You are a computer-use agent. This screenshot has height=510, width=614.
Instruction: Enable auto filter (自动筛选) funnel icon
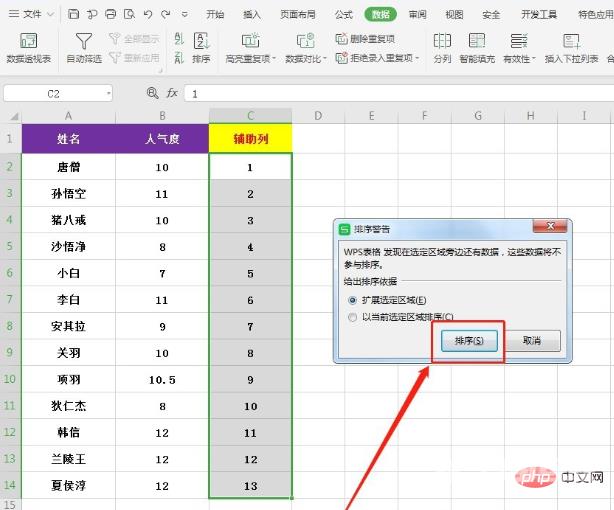coord(84,41)
